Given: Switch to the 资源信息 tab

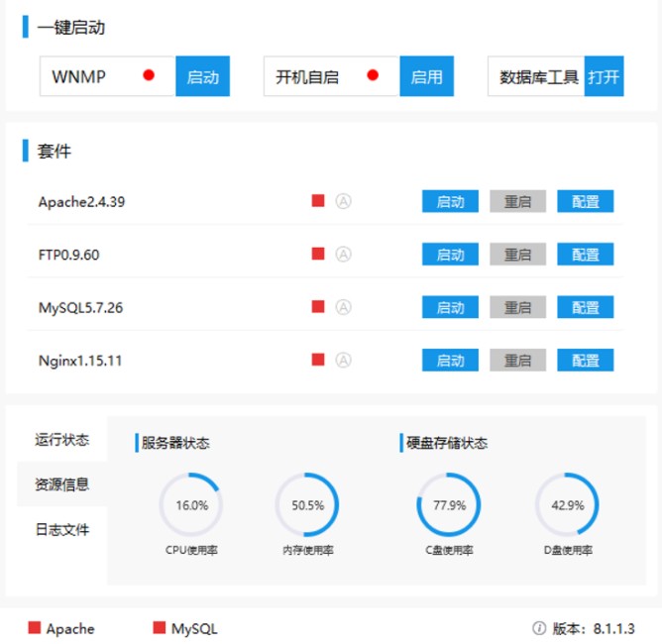Looking at the screenshot, I should (x=62, y=484).
